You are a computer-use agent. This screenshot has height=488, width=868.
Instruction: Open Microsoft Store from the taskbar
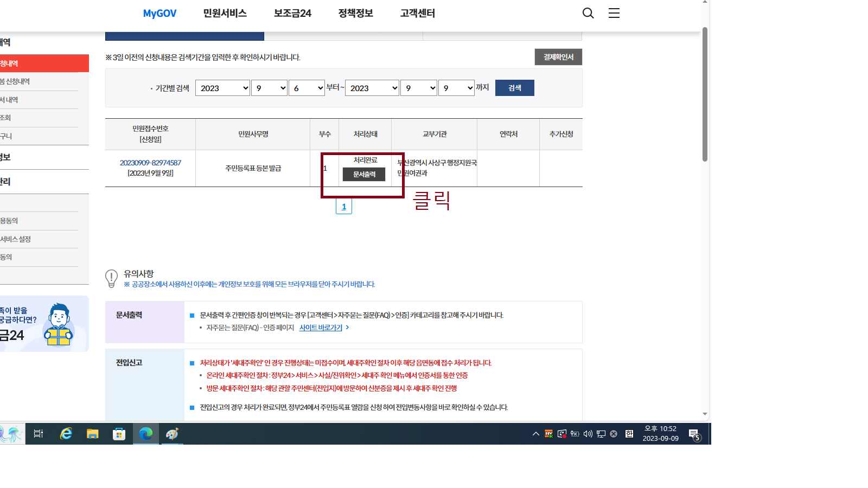pyautogui.click(x=119, y=434)
